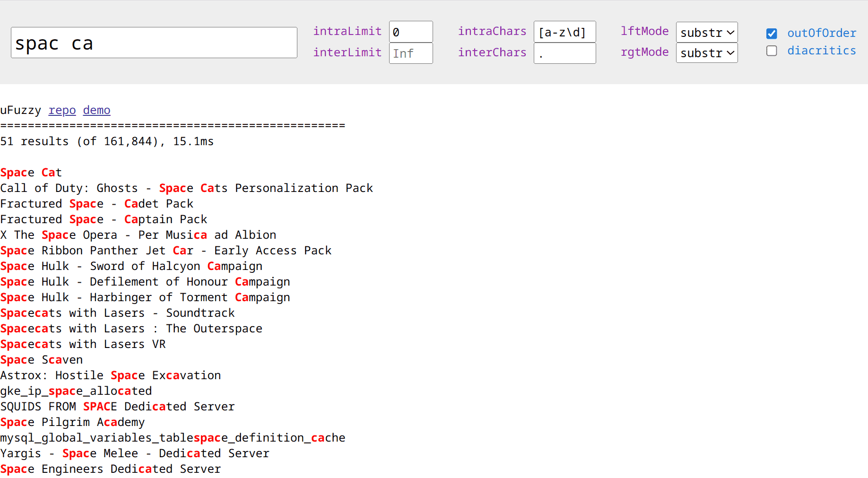Open the rgtMode dropdown

tap(707, 52)
